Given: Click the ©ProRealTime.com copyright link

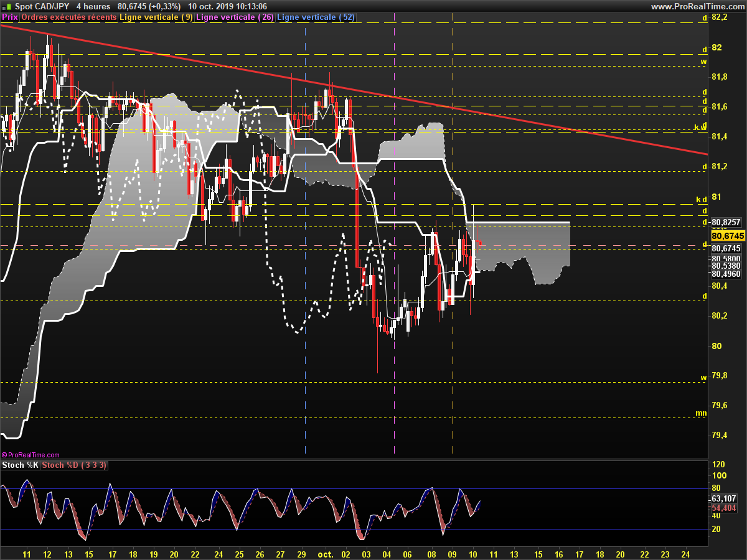Looking at the screenshot, I should [31, 455].
